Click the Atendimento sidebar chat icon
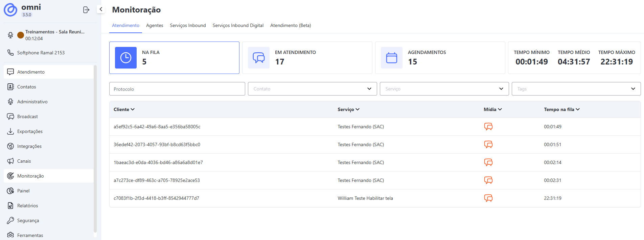 click(x=10, y=72)
